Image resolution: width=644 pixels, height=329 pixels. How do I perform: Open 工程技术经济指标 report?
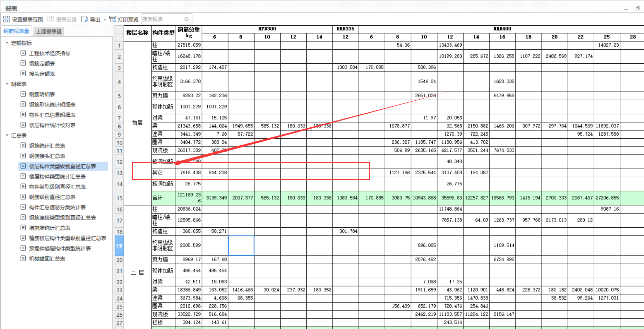(x=50, y=53)
